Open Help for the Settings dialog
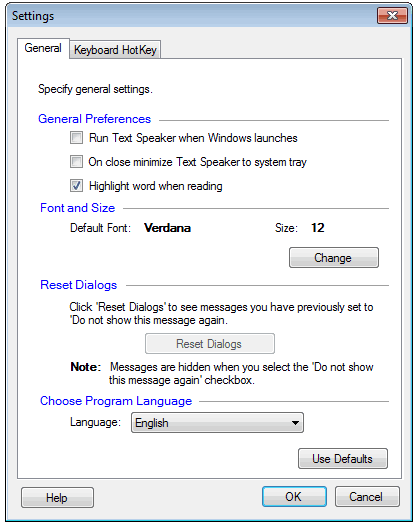 [57, 497]
